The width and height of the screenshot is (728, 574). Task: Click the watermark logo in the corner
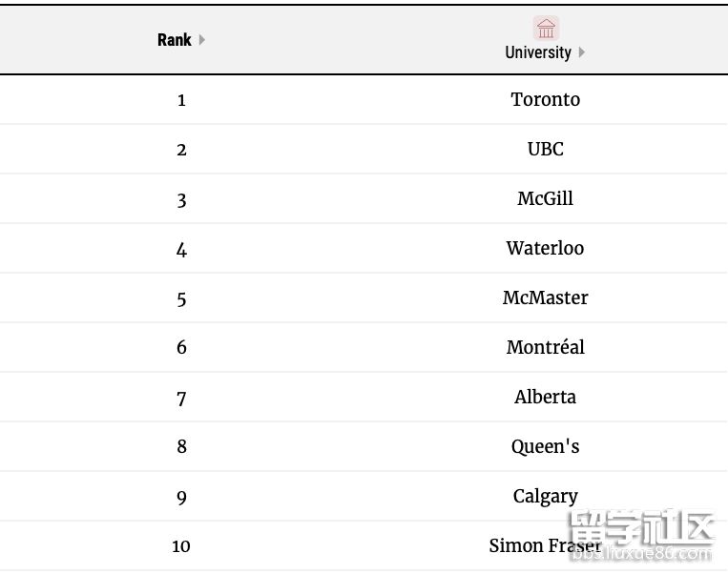pos(641,535)
